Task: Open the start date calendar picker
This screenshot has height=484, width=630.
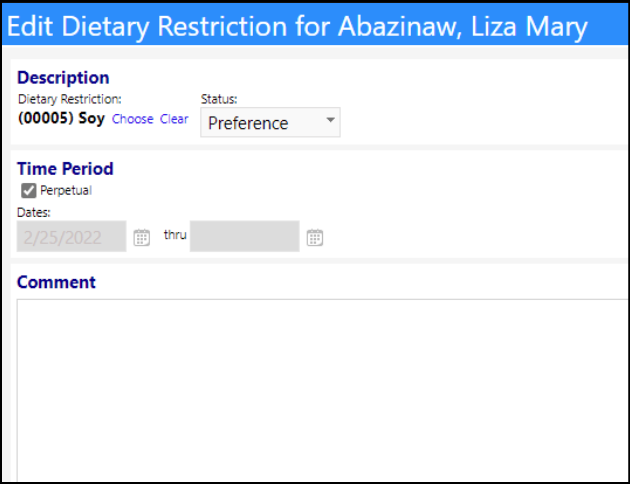Action: (x=141, y=237)
